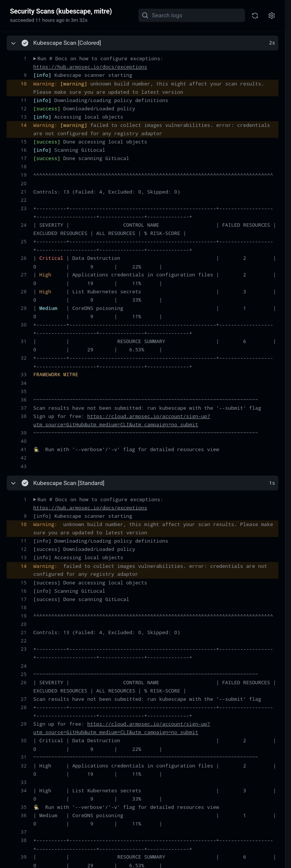
Task: Click the success badge on Kubescape Scan [Colored]
Action: [x=25, y=43]
